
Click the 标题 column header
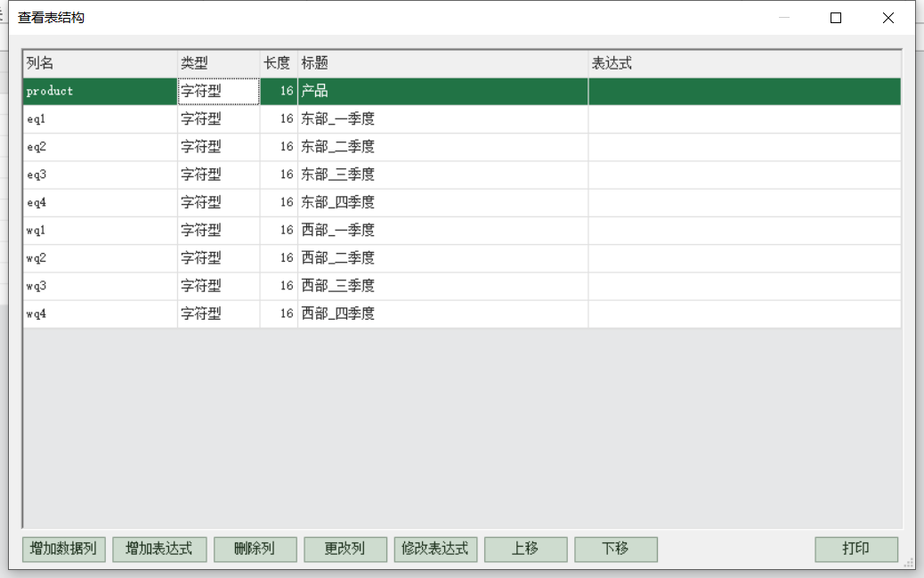[443, 63]
